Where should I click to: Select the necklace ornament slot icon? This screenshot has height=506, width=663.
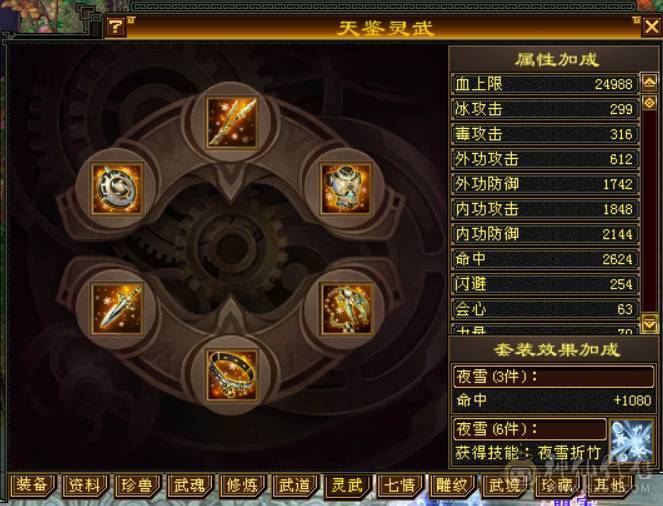click(346, 309)
